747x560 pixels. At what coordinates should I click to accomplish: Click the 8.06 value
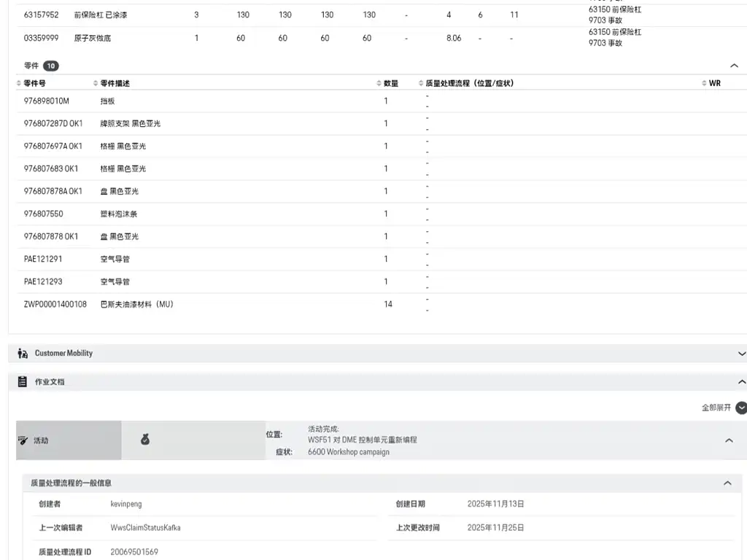[454, 38]
